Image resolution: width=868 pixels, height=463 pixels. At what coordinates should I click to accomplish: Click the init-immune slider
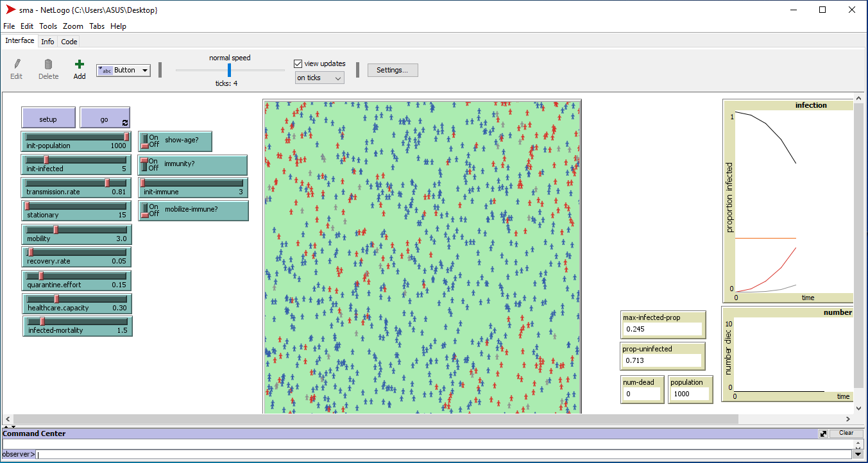click(x=193, y=188)
